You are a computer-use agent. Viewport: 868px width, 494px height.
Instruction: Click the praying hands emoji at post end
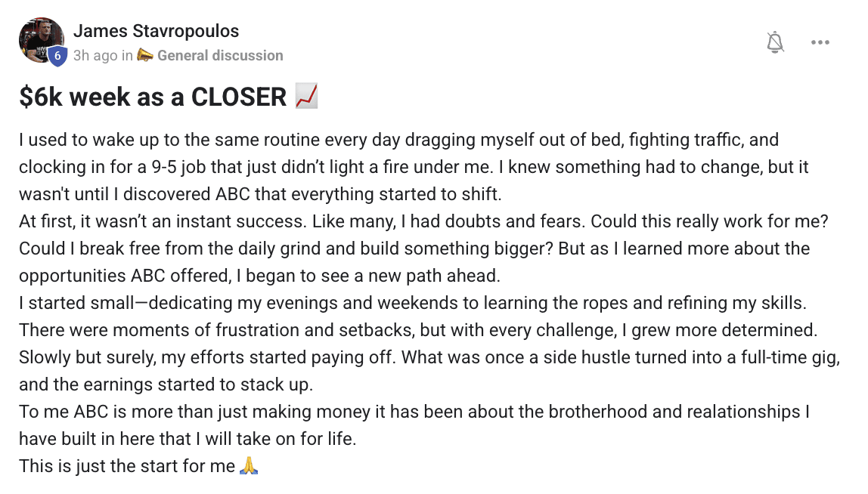click(249, 466)
